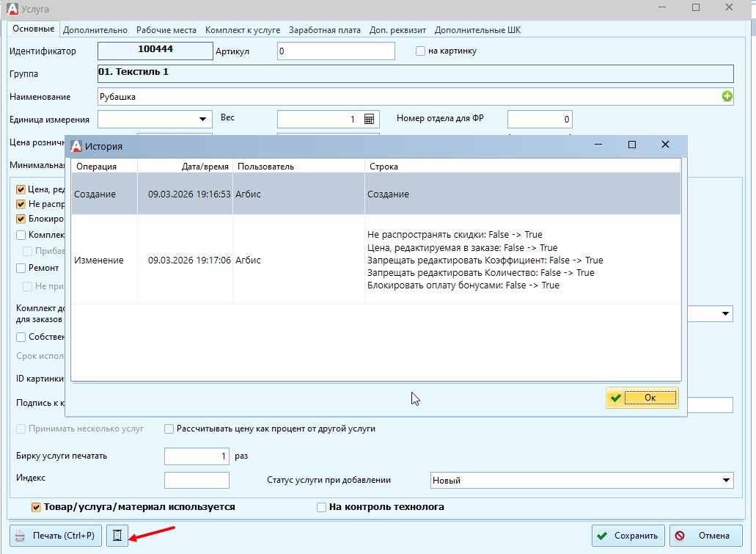Switch to 'Комплект к услуге' tab

(243, 30)
